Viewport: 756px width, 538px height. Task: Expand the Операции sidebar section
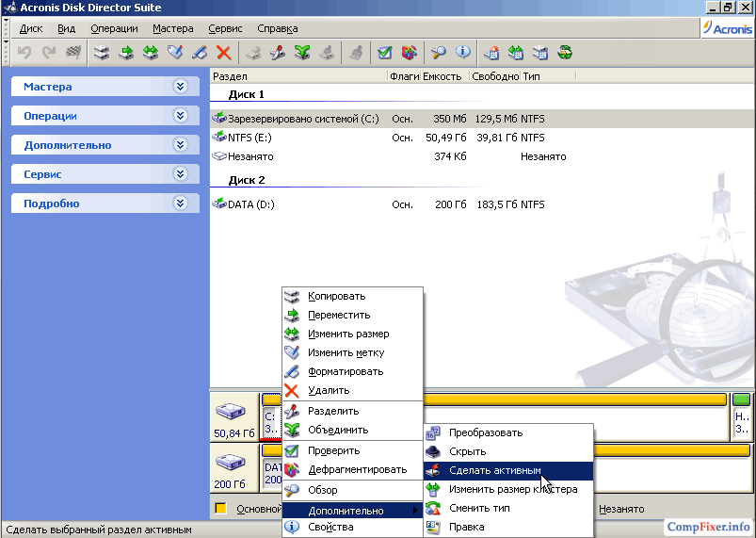tap(181, 116)
